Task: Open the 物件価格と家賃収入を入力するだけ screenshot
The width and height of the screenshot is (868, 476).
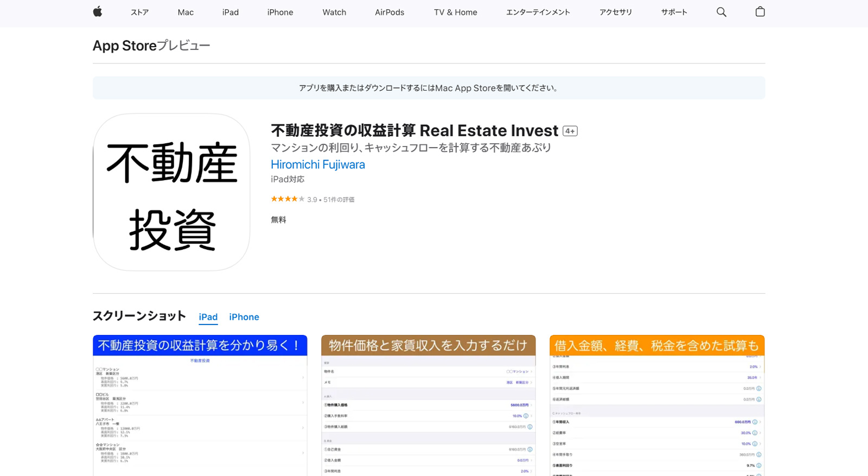Action: (x=429, y=405)
